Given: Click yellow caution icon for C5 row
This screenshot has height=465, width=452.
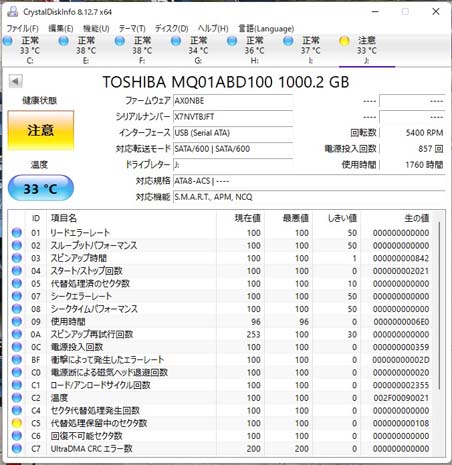Looking at the screenshot, I should (17, 423).
